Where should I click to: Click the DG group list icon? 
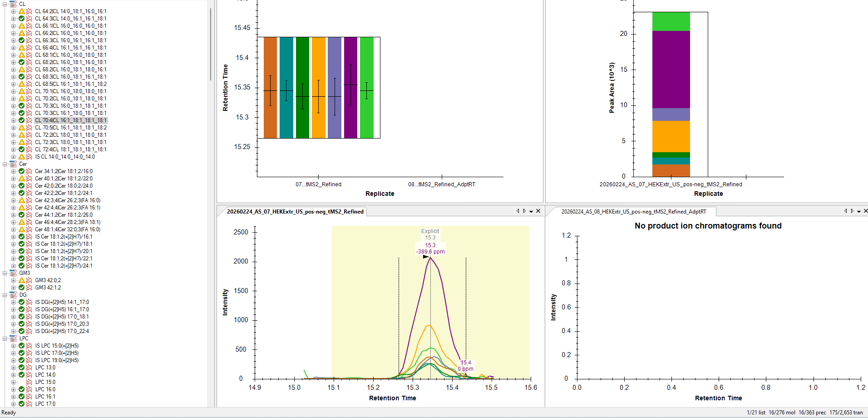coord(13,295)
